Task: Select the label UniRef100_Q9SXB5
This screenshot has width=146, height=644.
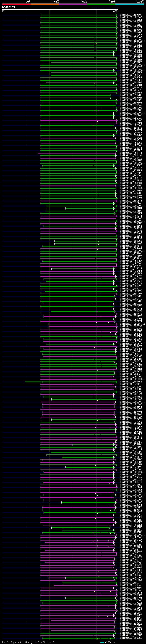Action: coord(131,135)
